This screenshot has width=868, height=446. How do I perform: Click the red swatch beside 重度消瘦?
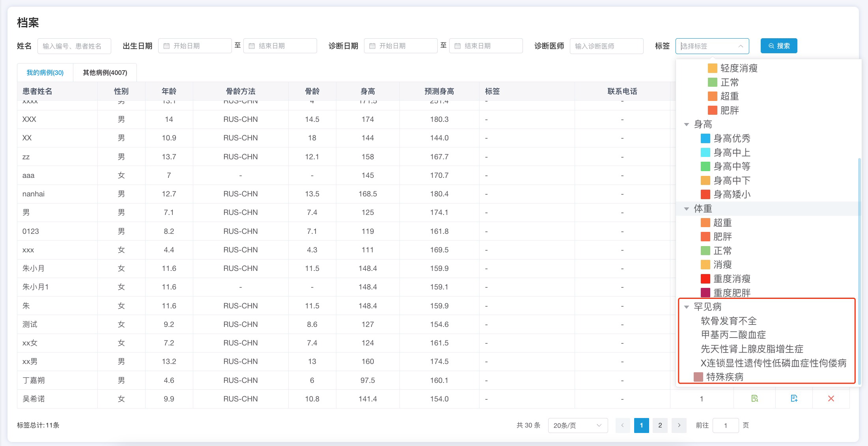coord(706,279)
